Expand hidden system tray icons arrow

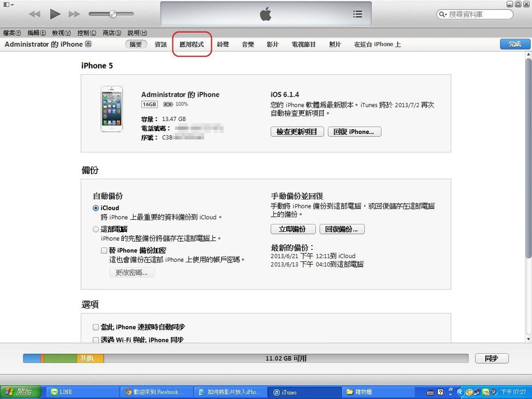[x=460, y=392]
